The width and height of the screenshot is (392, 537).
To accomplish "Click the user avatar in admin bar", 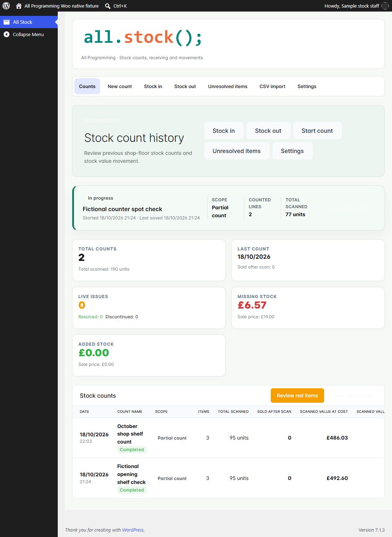I will 385,6.
